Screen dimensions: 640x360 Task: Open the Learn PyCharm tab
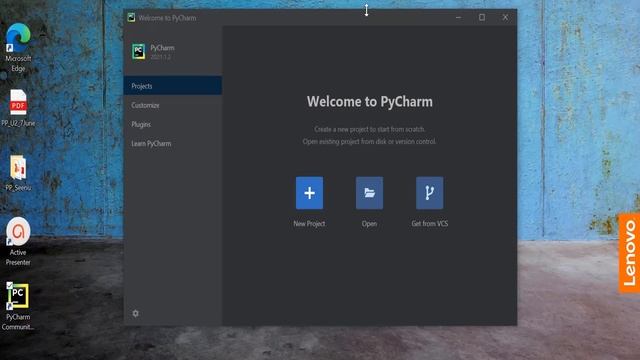click(x=173, y=143)
